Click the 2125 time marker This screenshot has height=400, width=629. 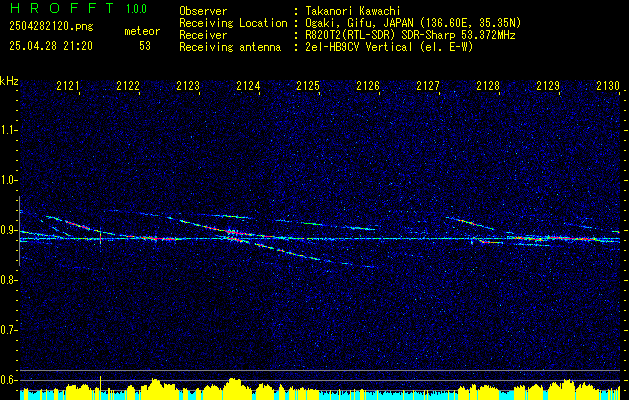(x=308, y=85)
